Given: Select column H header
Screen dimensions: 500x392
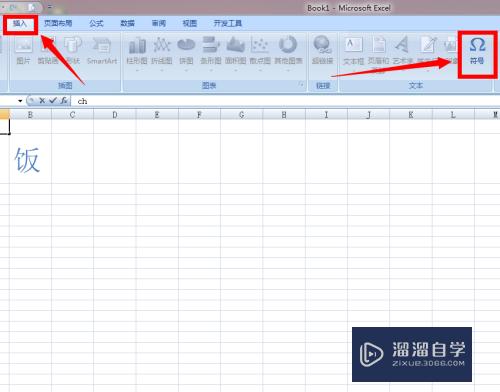Looking at the screenshot, I should [284, 115].
